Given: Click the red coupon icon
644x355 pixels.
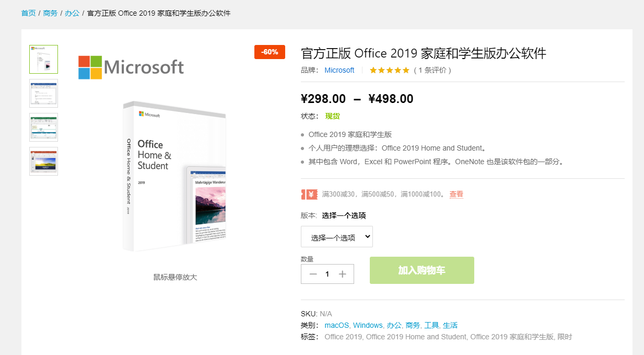Looking at the screenshot, I should [x=309, y=194].
